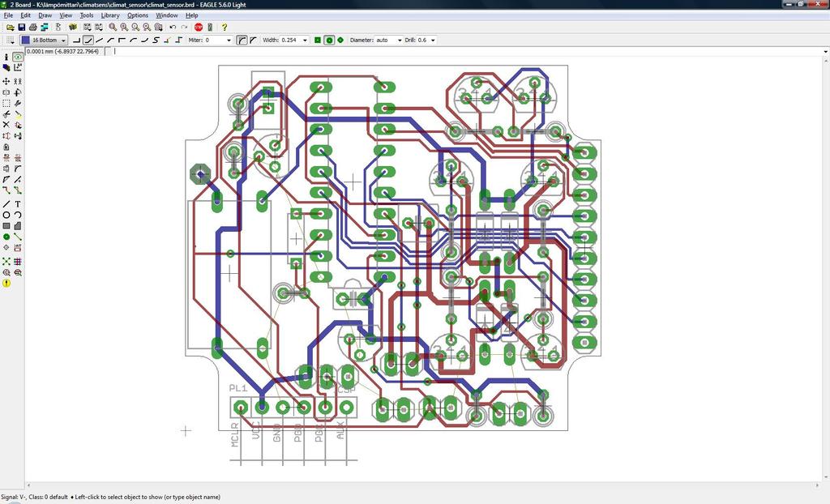Click the yellow Errors warning icon
Screen dimensions: 830x504
pyautogui.click(x=6, y=283)
